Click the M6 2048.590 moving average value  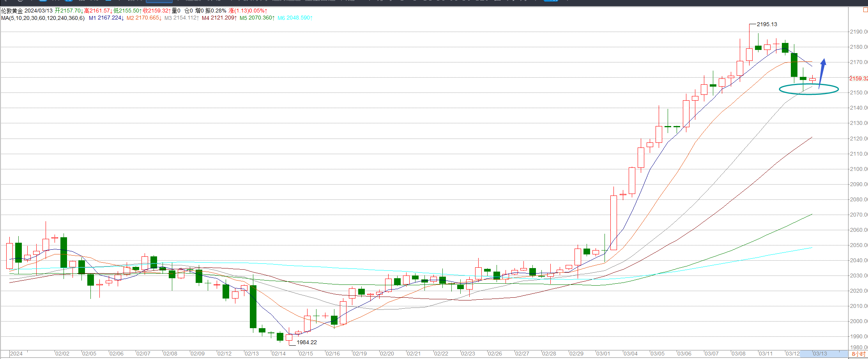coord(295,18)
